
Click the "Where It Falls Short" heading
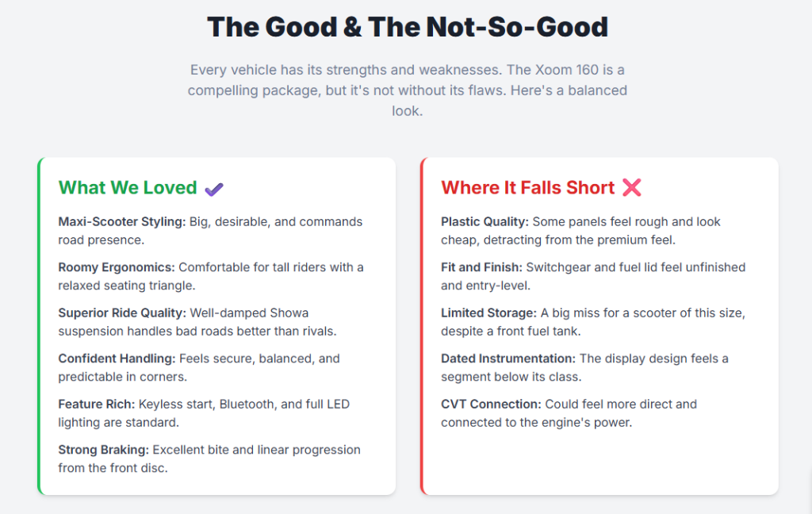(527, 188)
